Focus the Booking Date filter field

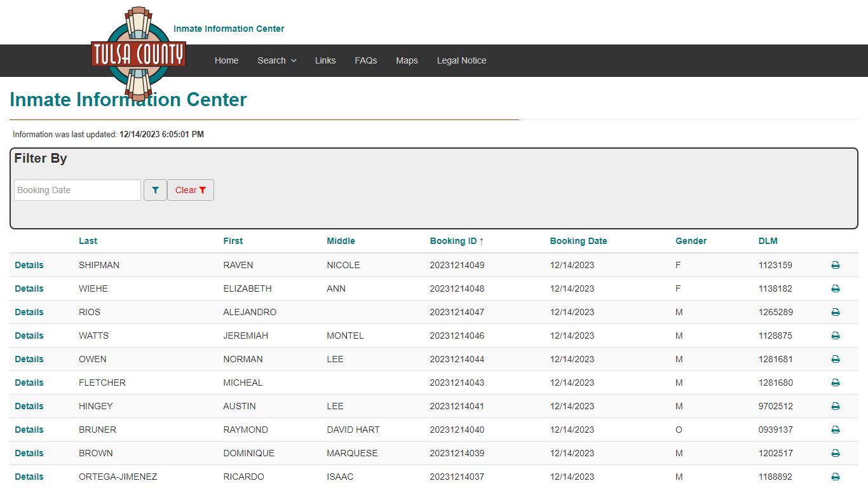(78, 190)
